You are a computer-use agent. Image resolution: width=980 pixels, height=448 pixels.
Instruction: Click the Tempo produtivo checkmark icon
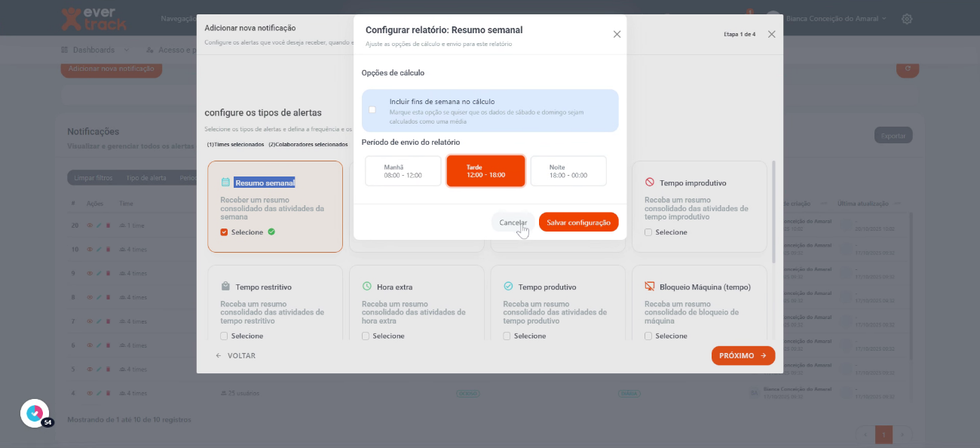508,287
